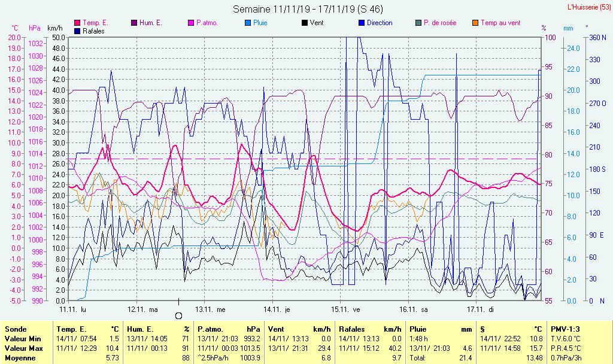The image size is (613, 364).
Task: Click the 'Temp. E.' legend label
Action: [95, 23]
